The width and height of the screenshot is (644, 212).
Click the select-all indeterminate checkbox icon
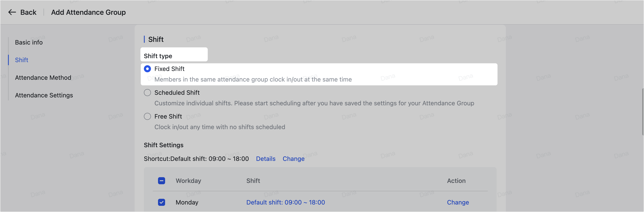(162, 180)
